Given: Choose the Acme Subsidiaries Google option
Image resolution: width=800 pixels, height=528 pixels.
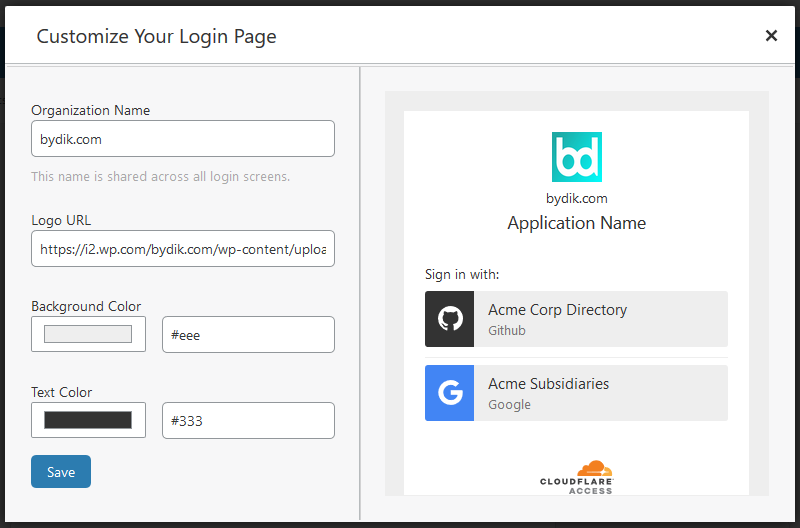Looking at the screenshot, I should coord(576,393).
